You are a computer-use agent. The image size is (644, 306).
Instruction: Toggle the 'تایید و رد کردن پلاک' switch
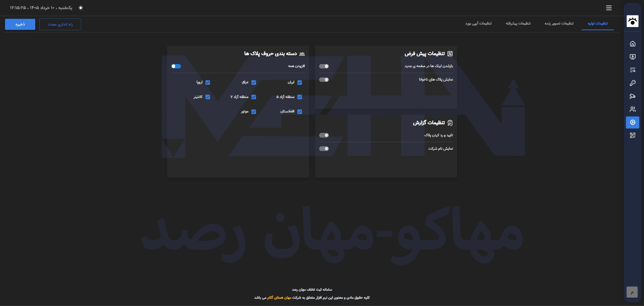tap(324, 135)
